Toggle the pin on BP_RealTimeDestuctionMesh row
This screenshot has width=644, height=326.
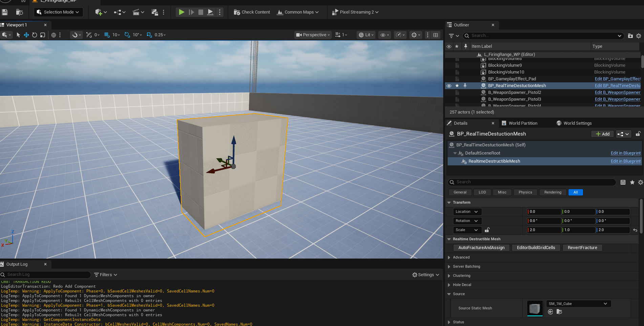coord(465,86)
